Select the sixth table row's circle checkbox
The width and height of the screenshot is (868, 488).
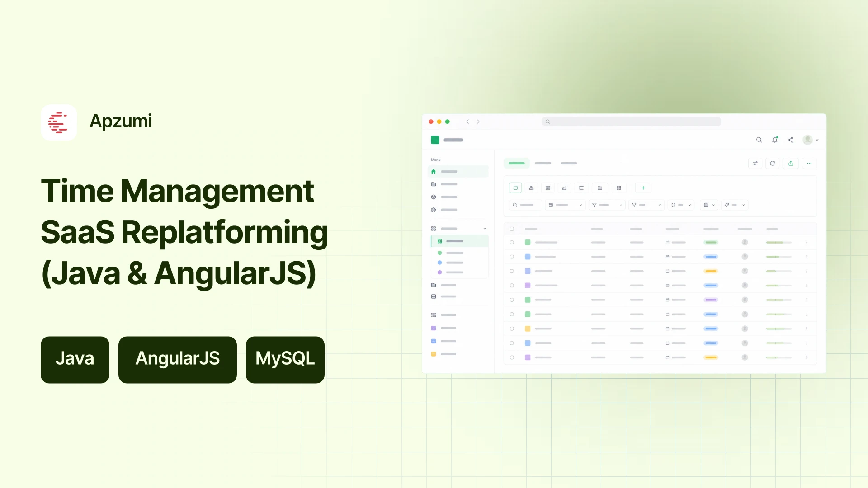tap(512, 314)
